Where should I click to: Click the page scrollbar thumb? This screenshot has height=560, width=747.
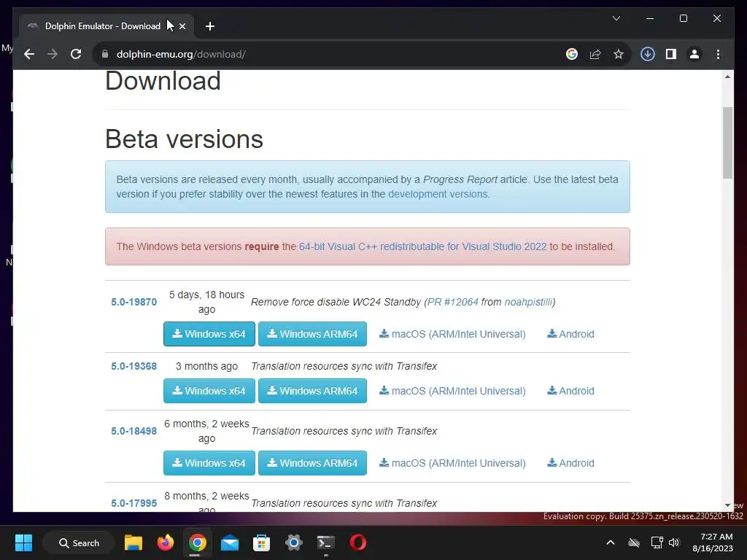[x=727, y=143]
